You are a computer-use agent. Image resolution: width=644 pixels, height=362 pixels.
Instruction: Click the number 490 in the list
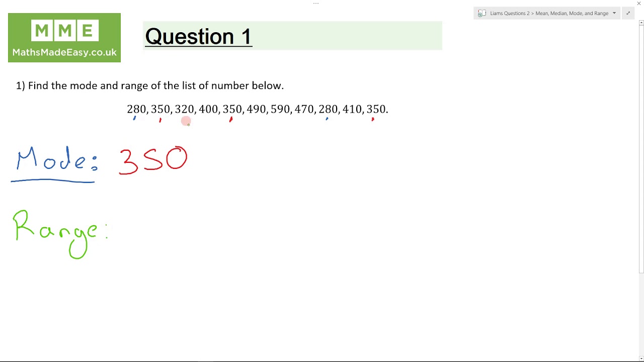256,109
